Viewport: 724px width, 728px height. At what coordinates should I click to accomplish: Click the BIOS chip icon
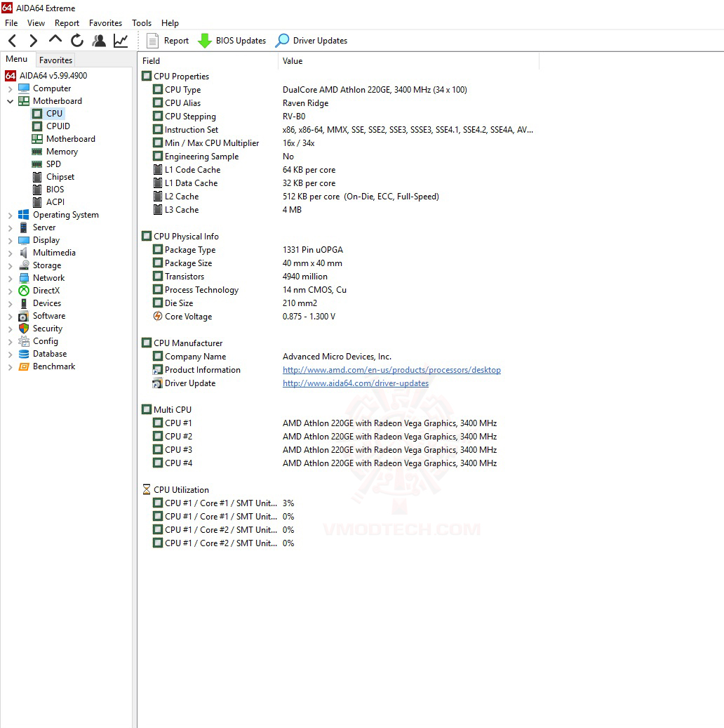[37, 190]
